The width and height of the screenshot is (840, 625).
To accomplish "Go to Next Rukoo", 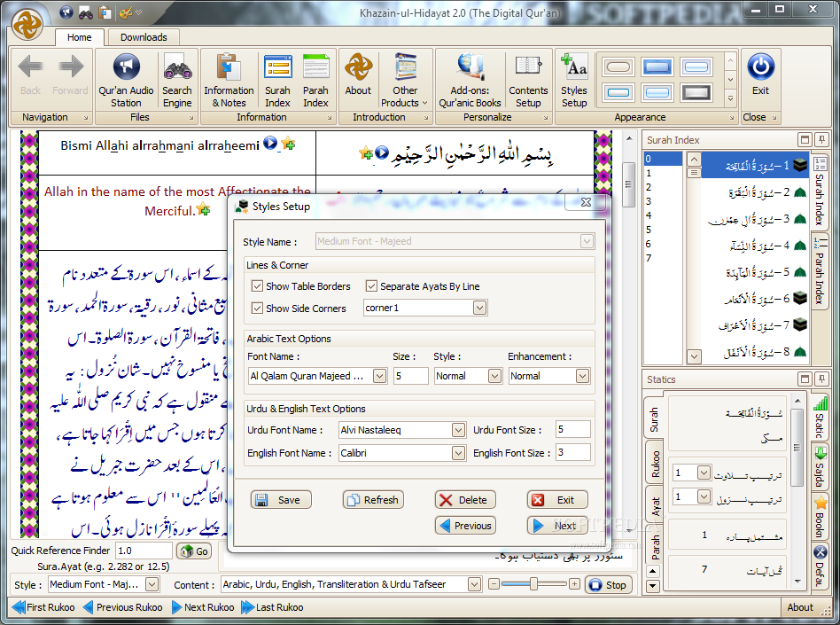I will 203,607.
